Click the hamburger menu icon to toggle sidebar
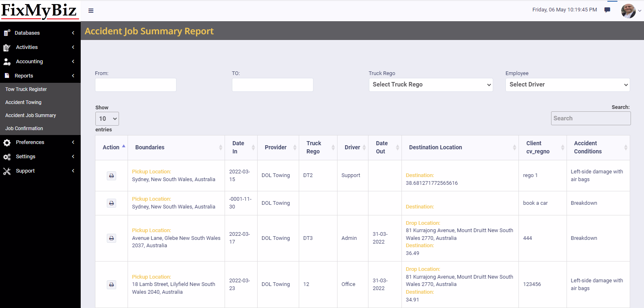Viewport: 644px width, 308px height. coord(91,11)
